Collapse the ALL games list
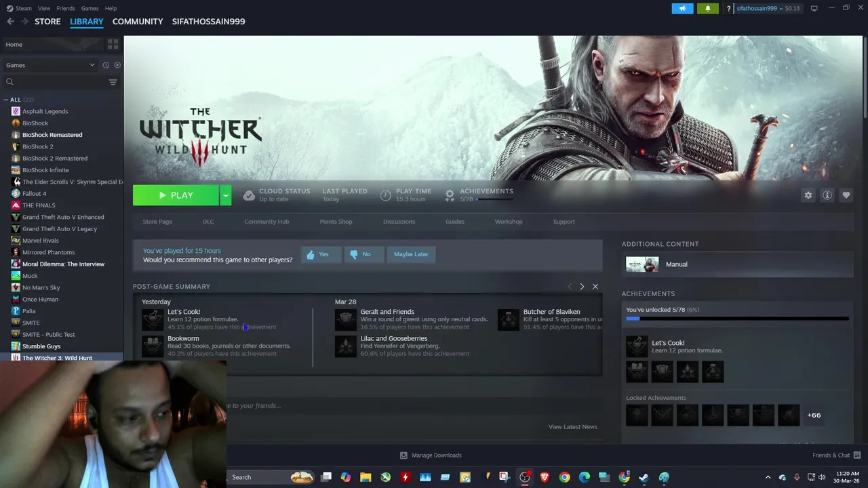868x488 pixels. click(x=6, y=100)
